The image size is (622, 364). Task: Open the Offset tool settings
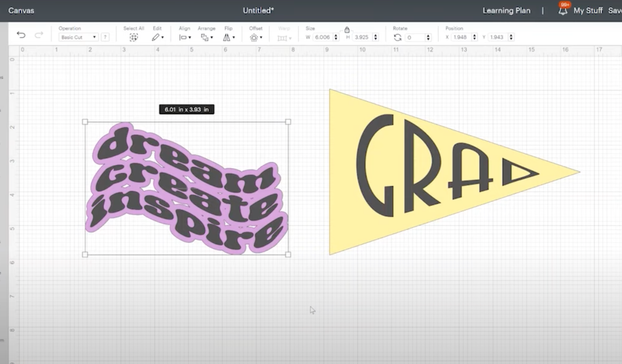click(256, 37)
